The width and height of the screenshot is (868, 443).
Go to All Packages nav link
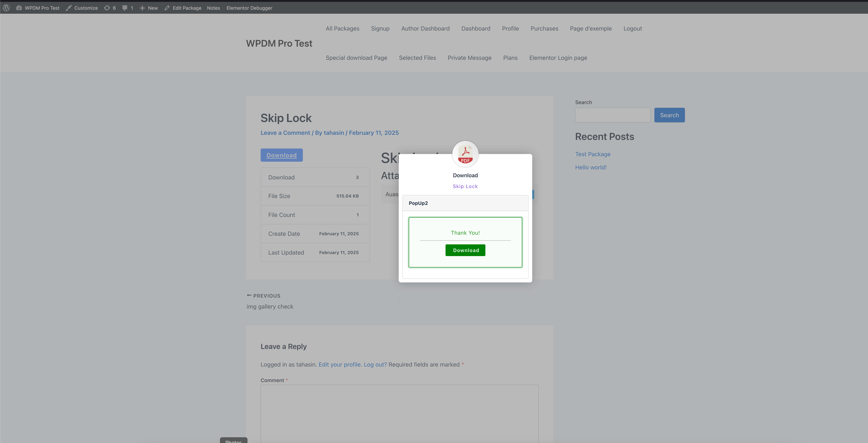342,29
